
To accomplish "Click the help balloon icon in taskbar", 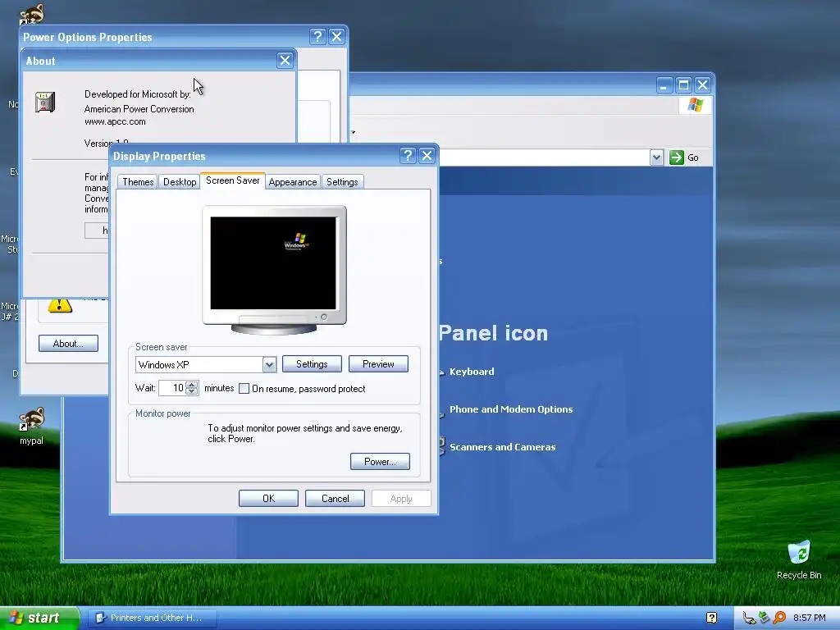I will pyautogui.click(x=711, y=619).
